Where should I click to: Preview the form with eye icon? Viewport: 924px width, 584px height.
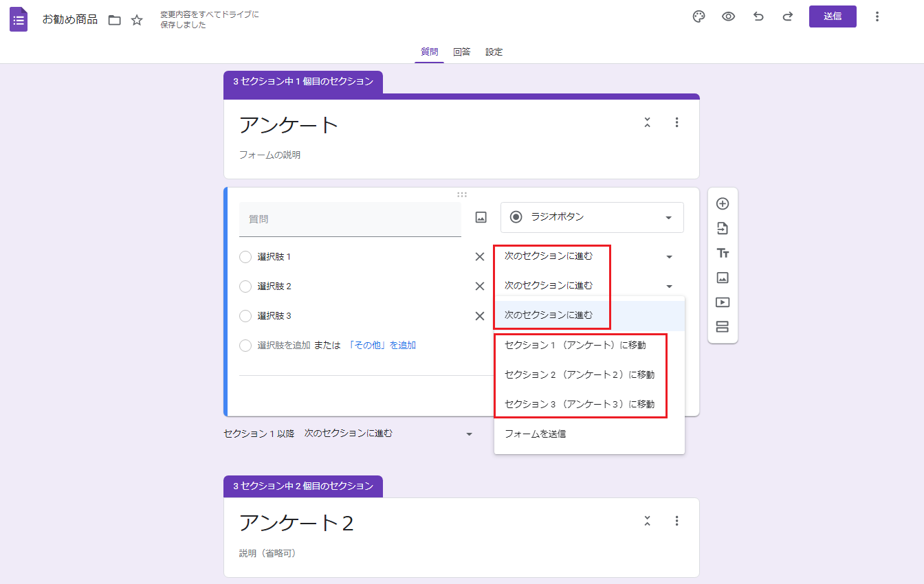point(728,16)
